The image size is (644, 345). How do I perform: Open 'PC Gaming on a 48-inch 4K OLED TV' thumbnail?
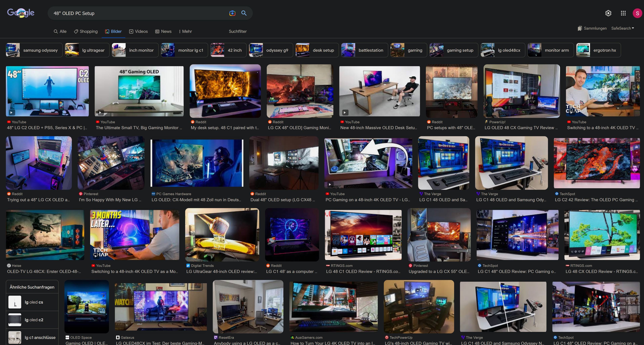368,163
